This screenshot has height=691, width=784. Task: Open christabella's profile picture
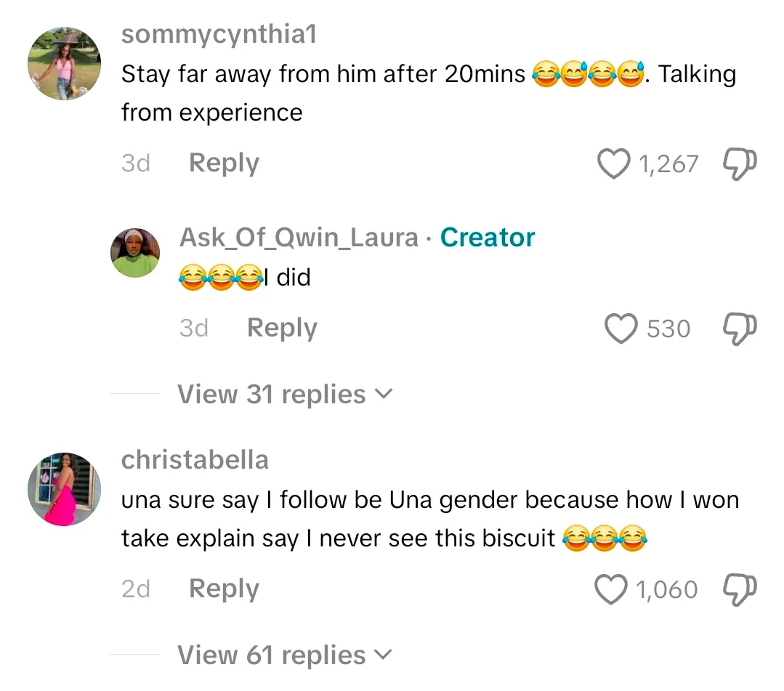(x=64, y=489)
